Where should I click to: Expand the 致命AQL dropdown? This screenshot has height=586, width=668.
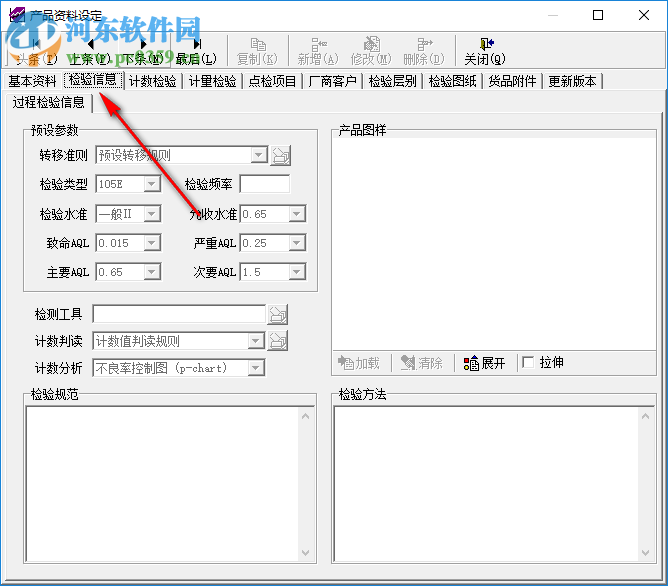(152, 243)
